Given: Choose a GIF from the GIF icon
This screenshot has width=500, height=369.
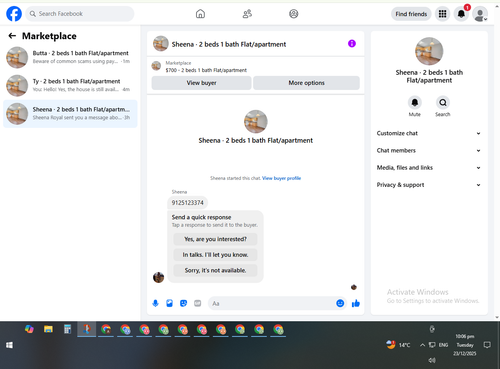Looking at the screenshot, I should pos(198,303).
